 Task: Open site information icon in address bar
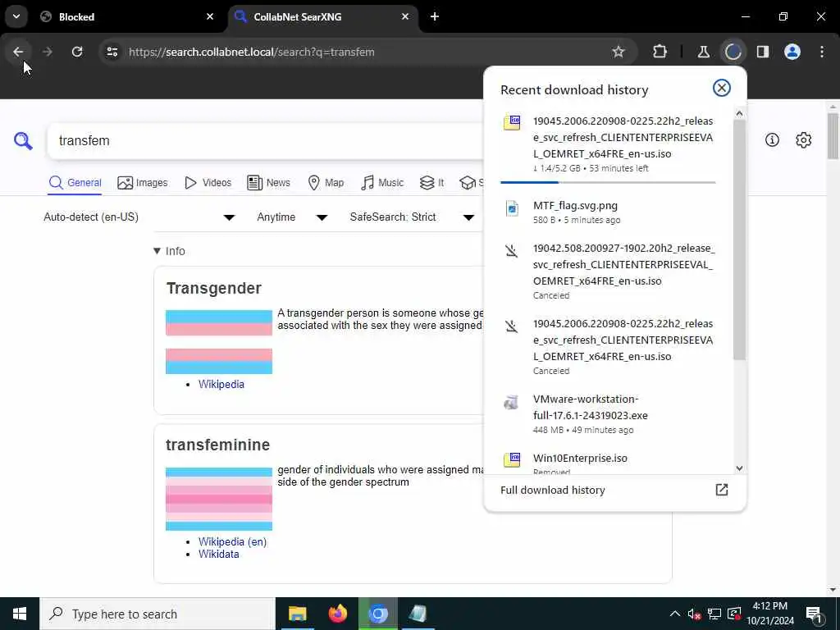[112, 52]
